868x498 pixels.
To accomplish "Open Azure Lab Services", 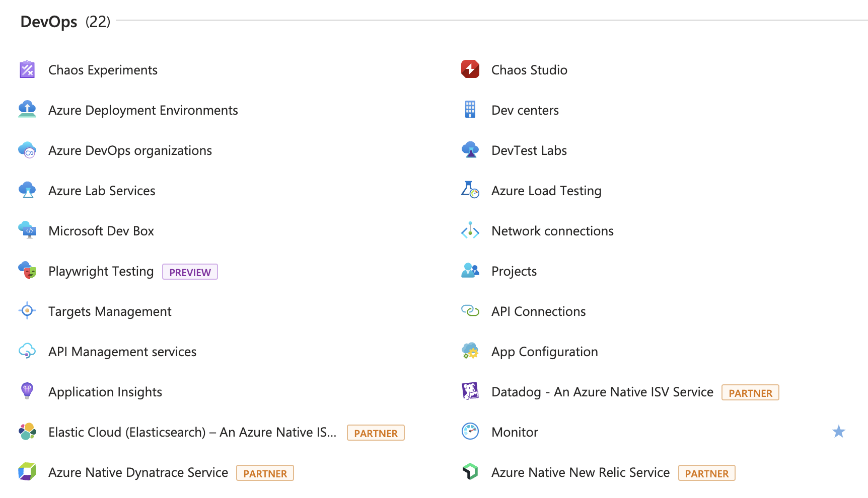I will pyautogui.click(x=102, y=191).
